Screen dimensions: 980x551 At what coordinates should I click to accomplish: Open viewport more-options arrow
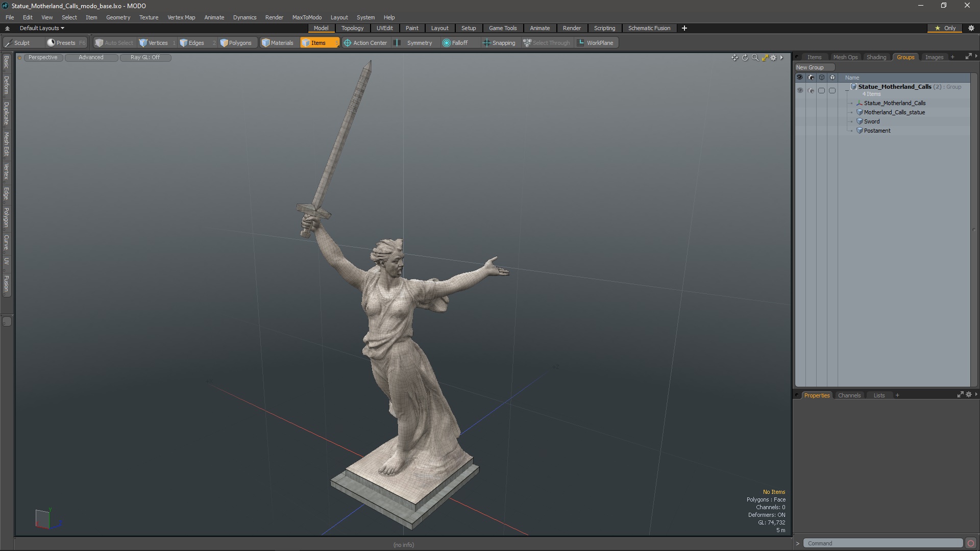781,58
